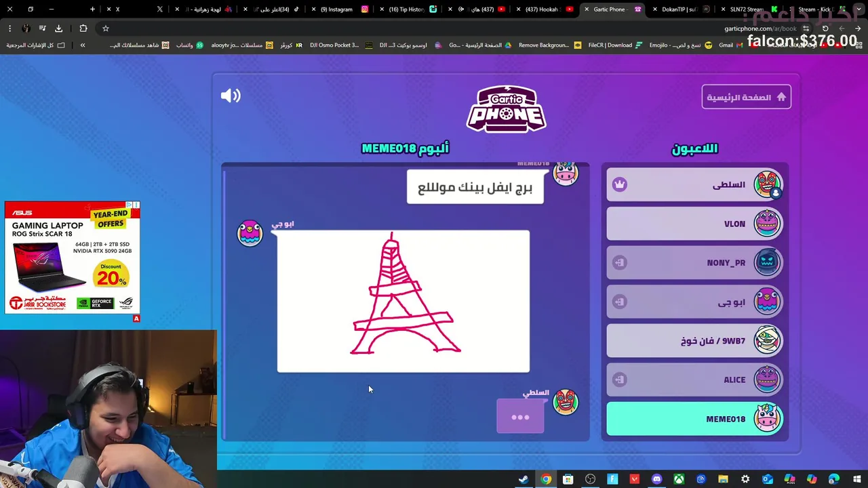
Task: Expand hidden bookmarks chevron
Action: coord(83,45)
